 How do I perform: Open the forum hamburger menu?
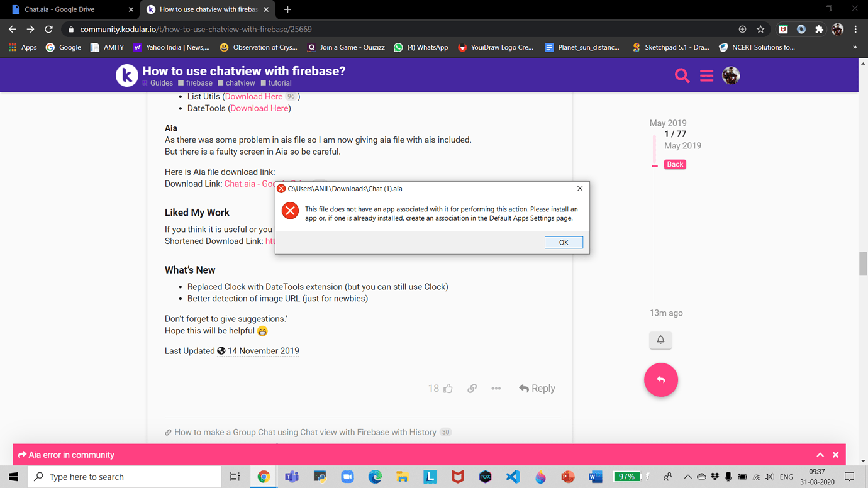point(706,75)
